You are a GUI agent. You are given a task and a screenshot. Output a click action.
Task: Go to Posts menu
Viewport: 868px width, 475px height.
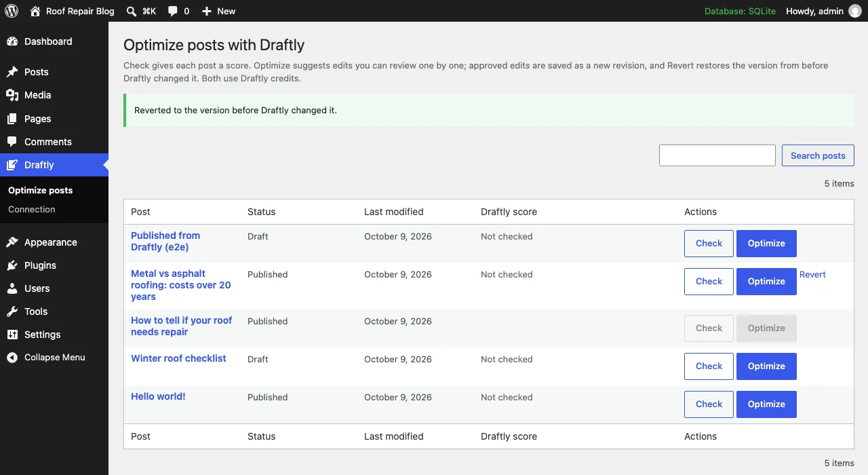pyautogui.click(x=54, y=72)
